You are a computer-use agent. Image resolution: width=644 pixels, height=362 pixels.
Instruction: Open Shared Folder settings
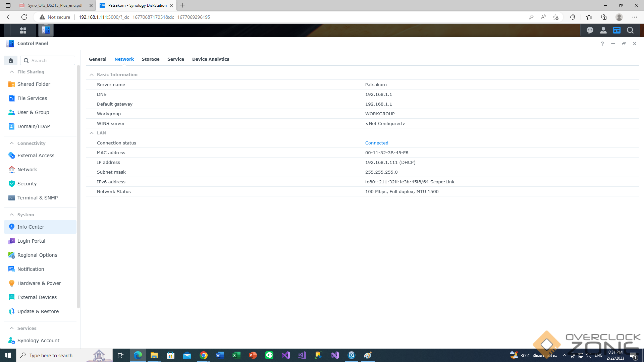pos(34,84)
